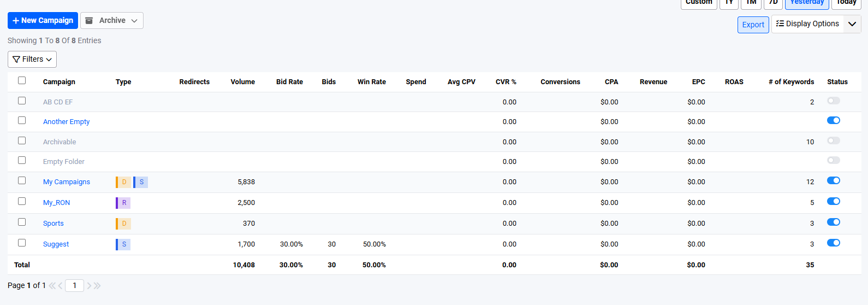Create a New Campaign
The height and width of the screenshot is (305, 868).
pyautogui.click(x=43, y=21)
